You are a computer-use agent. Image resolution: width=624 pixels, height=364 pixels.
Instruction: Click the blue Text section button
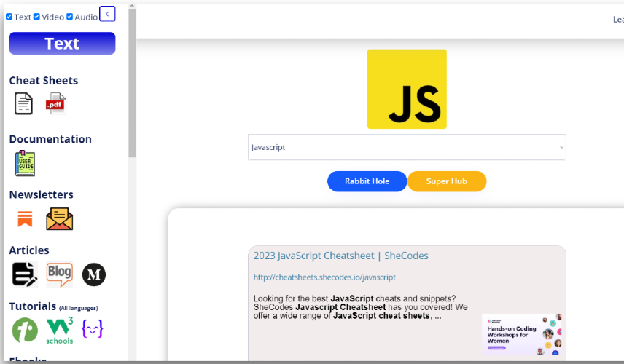point(63,43)
